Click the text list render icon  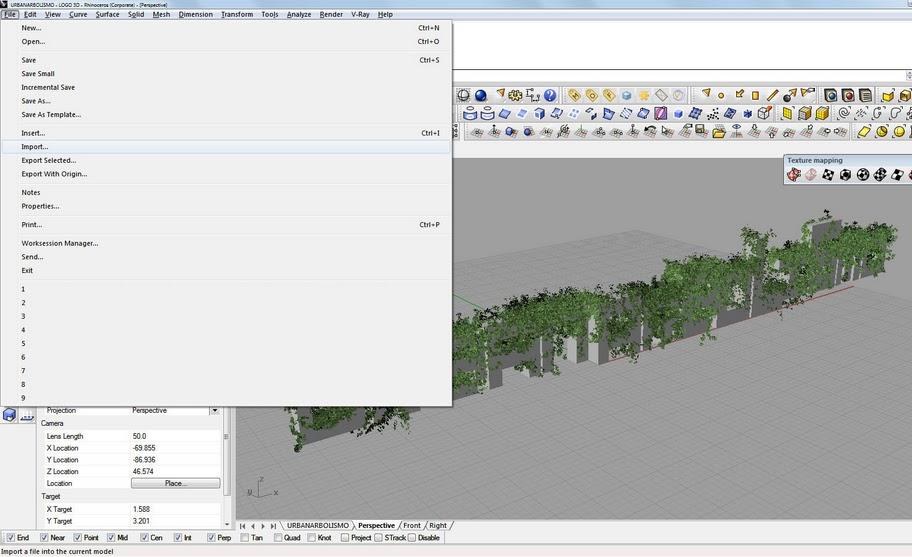click(x=865, y=95)
